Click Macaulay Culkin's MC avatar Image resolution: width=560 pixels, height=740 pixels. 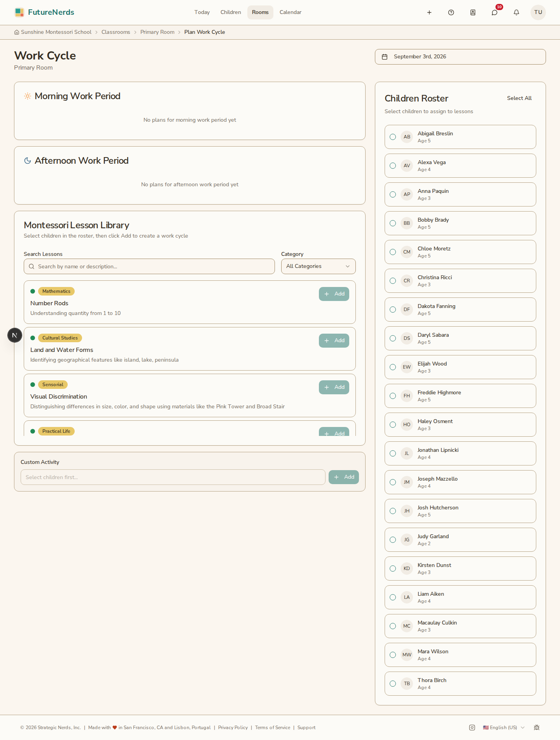pos(407,626)
